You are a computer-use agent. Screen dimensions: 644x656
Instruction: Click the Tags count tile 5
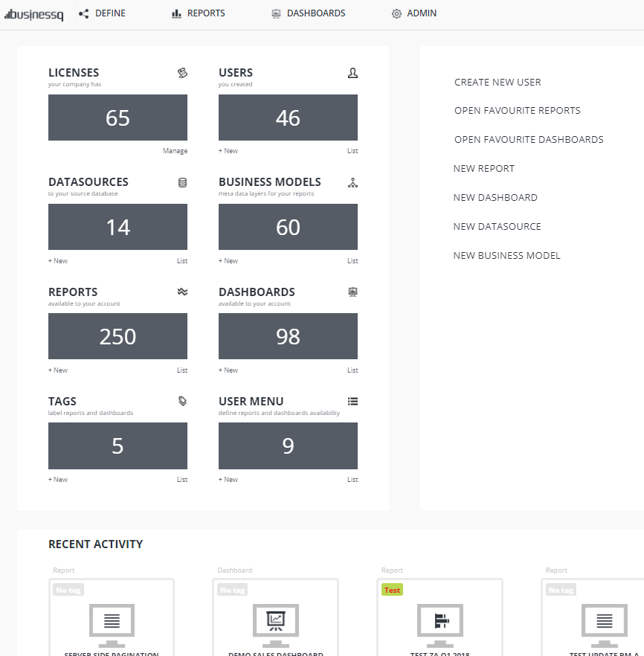pyautogui.click(x=118, y=446)
